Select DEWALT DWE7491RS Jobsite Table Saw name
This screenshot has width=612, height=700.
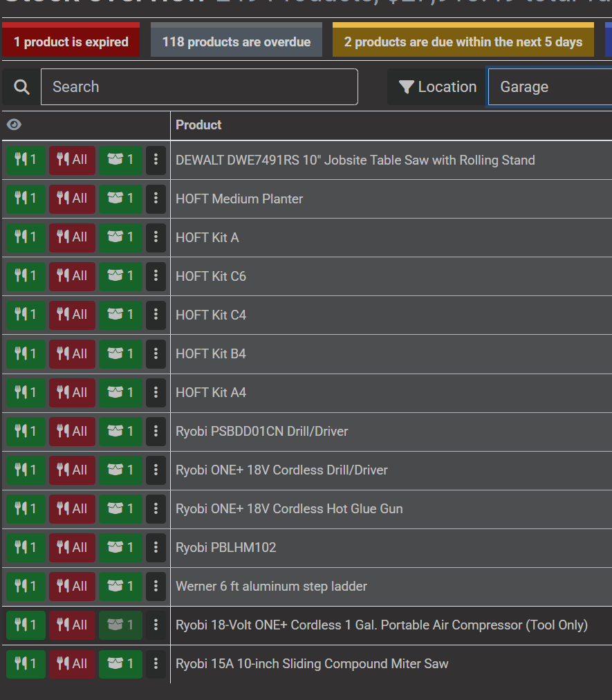click(355, 160)
